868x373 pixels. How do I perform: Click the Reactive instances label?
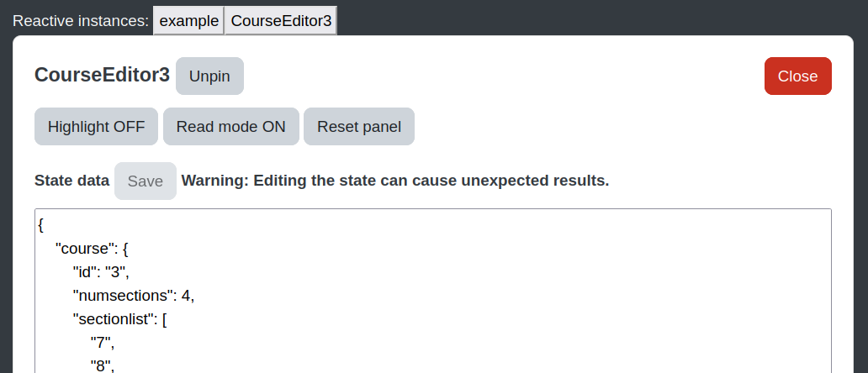click(x=81, y=21)
